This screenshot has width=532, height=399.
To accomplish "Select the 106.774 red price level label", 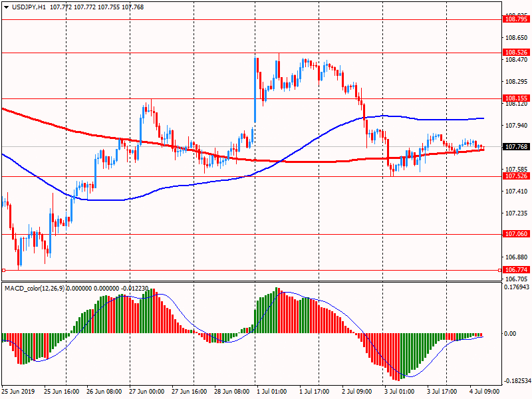I will [516, 270].
